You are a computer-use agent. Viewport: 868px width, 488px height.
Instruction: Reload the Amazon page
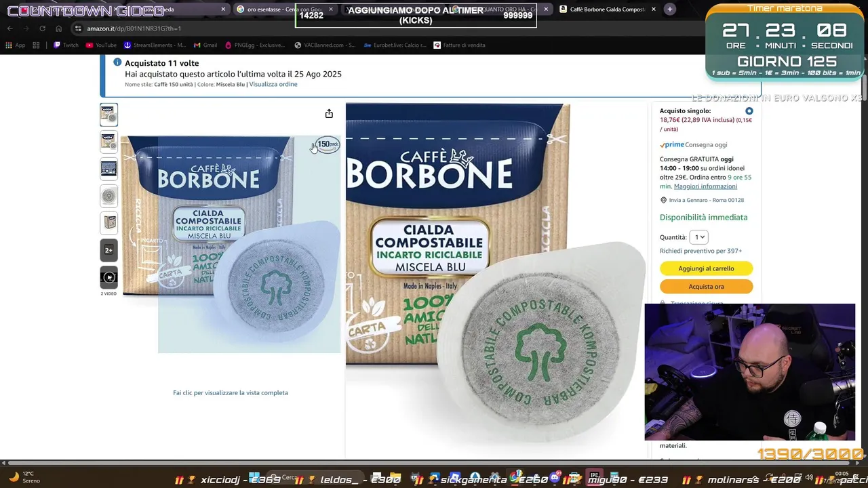pyautogui.click(x=42, y=28)
